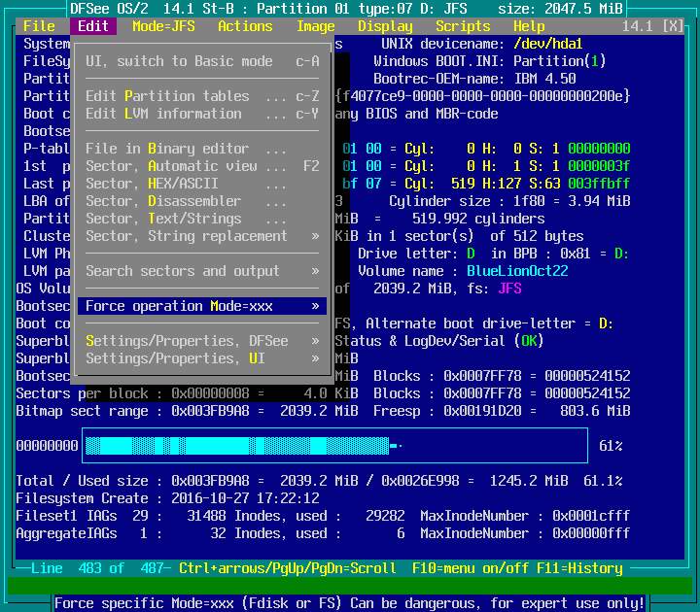700x612 pixels.
Task: Open the Help menu
Action: pyautogui.click(x=529, y=26)
